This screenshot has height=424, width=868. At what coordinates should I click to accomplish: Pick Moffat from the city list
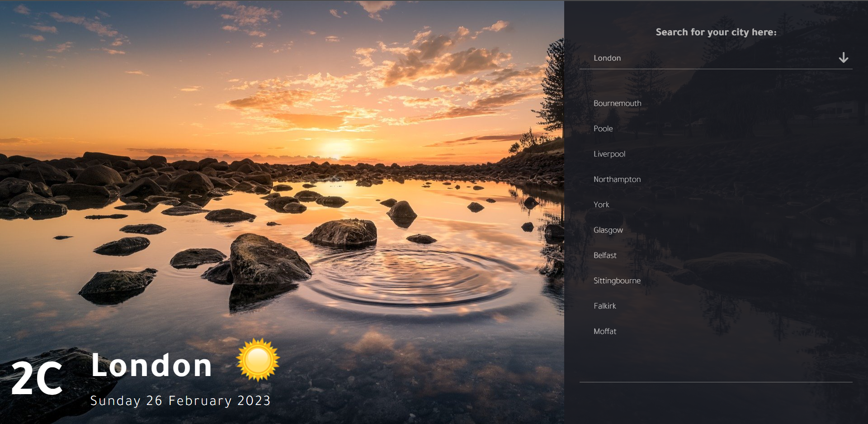coord(605,331)
